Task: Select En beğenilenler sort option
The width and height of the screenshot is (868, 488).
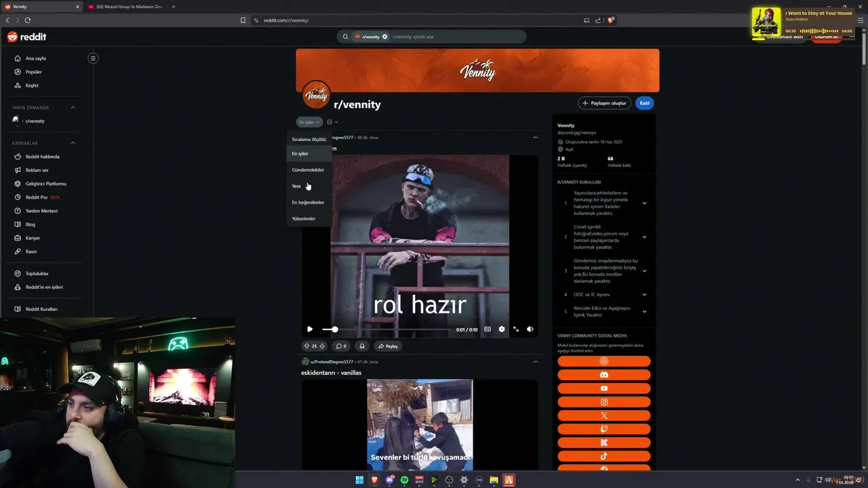Action: (x=308, y=203)
